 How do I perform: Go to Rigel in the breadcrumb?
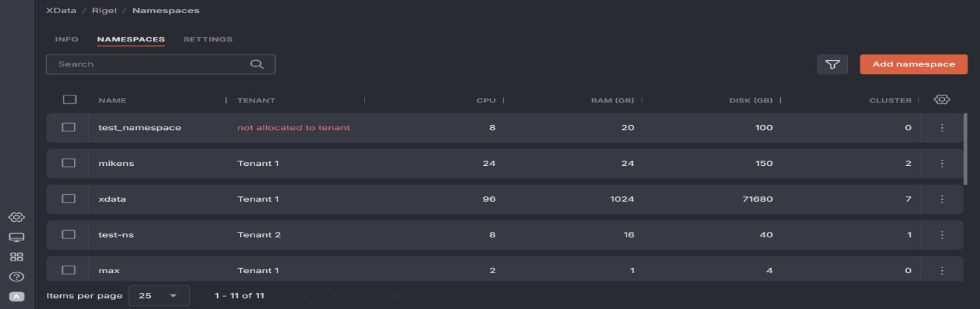coord(104,11)
